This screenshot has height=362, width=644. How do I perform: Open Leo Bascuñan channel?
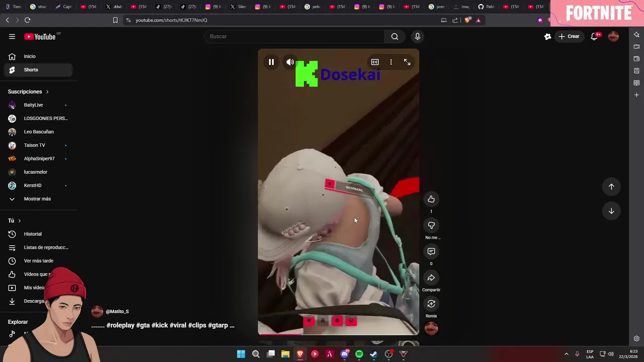[x=38, y=132]
